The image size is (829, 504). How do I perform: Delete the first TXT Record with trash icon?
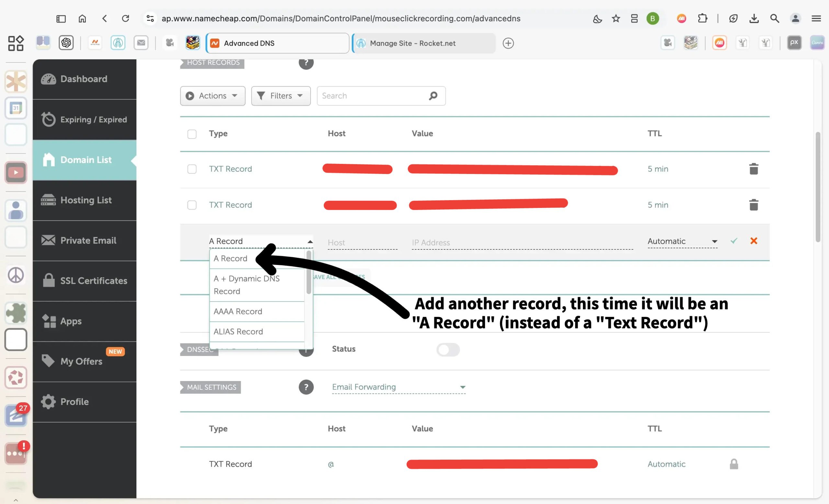(753, 169)
